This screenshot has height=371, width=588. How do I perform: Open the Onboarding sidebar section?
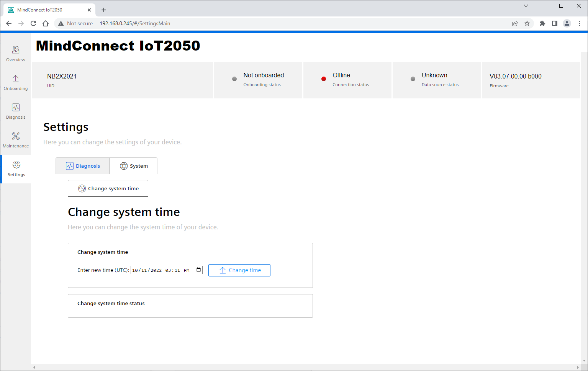[16, 83]
